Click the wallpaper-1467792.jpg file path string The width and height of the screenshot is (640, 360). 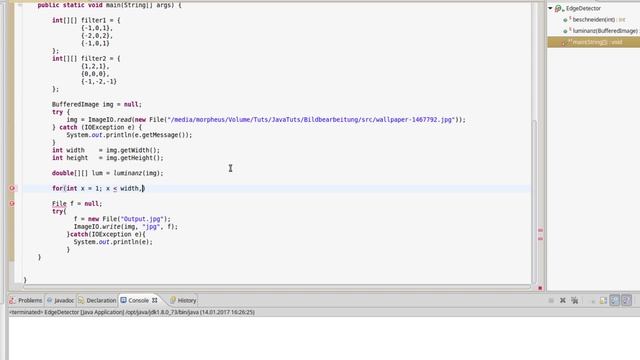pos(310,120)
